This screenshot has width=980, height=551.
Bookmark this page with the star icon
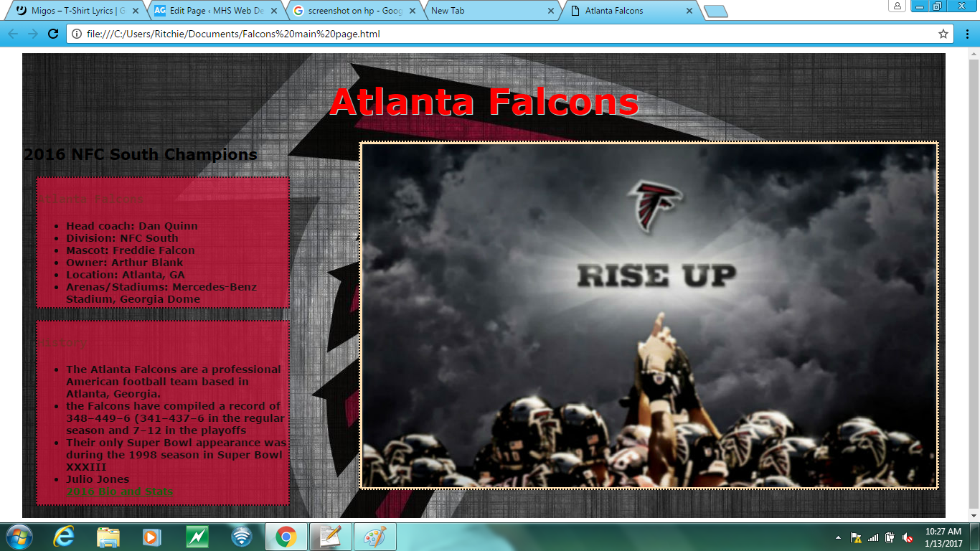point(943,34)
